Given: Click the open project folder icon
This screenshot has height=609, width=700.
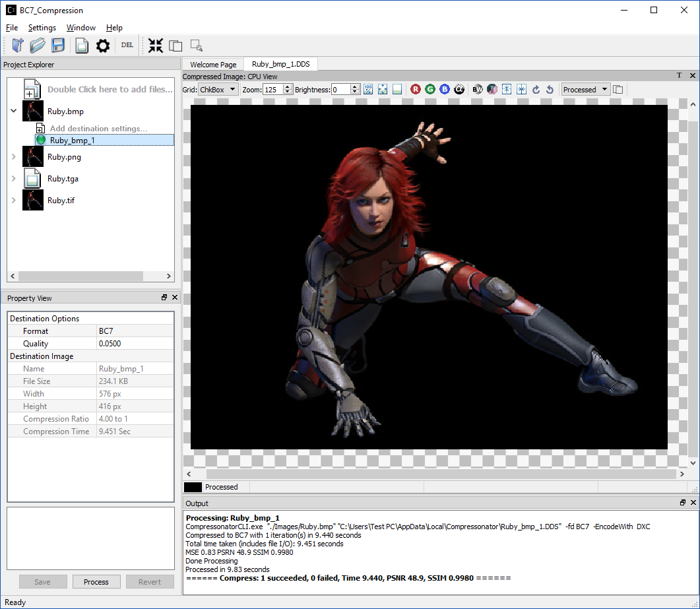Looking at the screenshot, I should pyautogui.click(x=38, y=46).
